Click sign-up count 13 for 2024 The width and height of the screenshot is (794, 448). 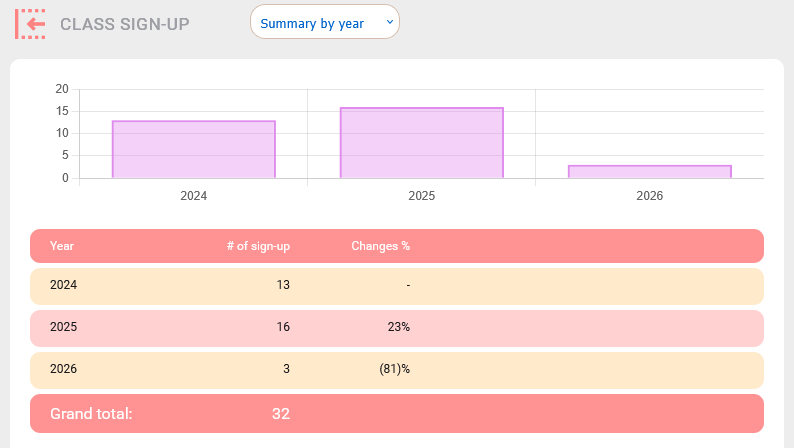pos(283,285)
